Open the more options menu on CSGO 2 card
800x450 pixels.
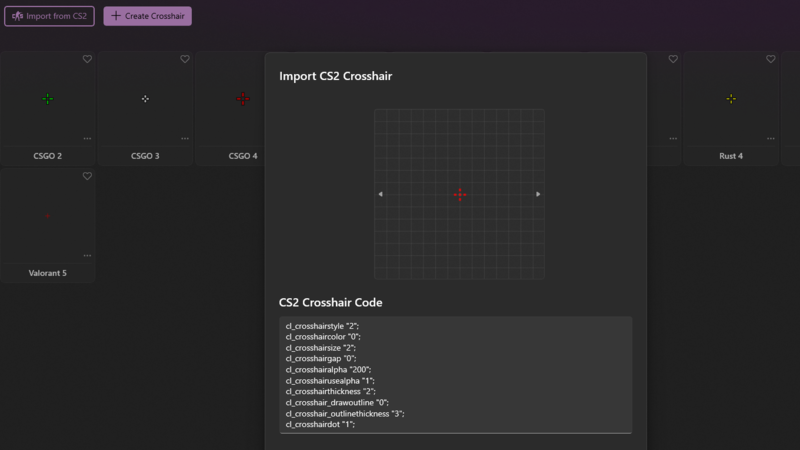(x=87, y=138)
